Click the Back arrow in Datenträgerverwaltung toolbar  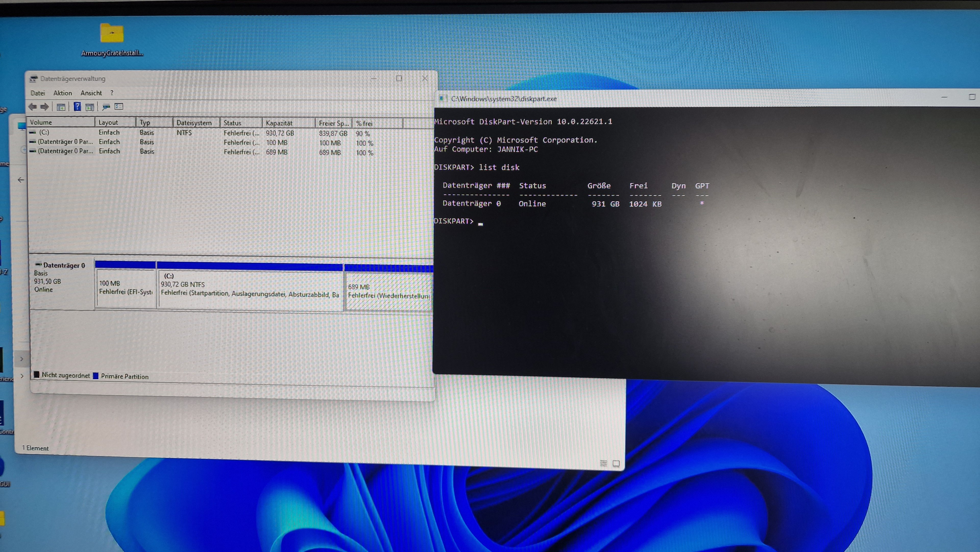tap(33, 107)
